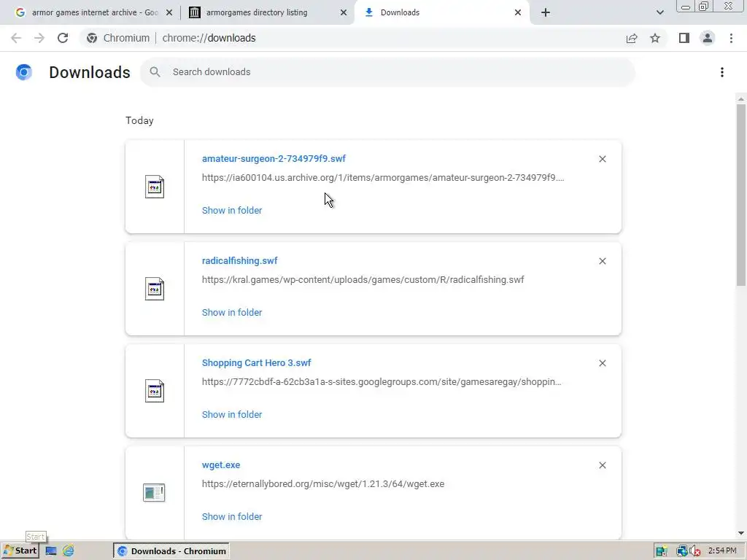747x560 pixels.
Task: Remove amateur-surgeon-2 download from list
Action: pos(603,159)
